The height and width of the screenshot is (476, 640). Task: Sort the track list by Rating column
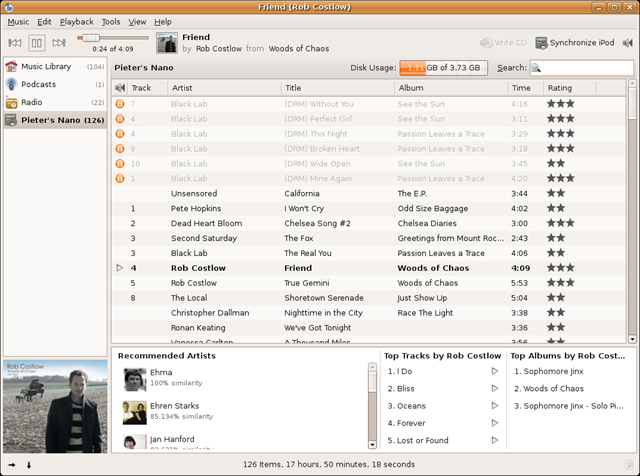[560, 88]
